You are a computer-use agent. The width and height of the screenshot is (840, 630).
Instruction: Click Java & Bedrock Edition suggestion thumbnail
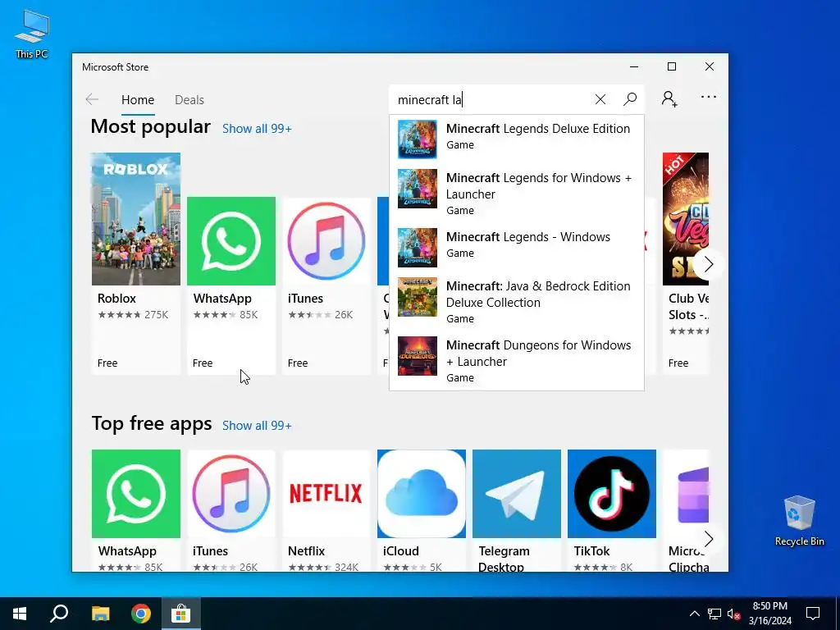[x=418, y=297]
